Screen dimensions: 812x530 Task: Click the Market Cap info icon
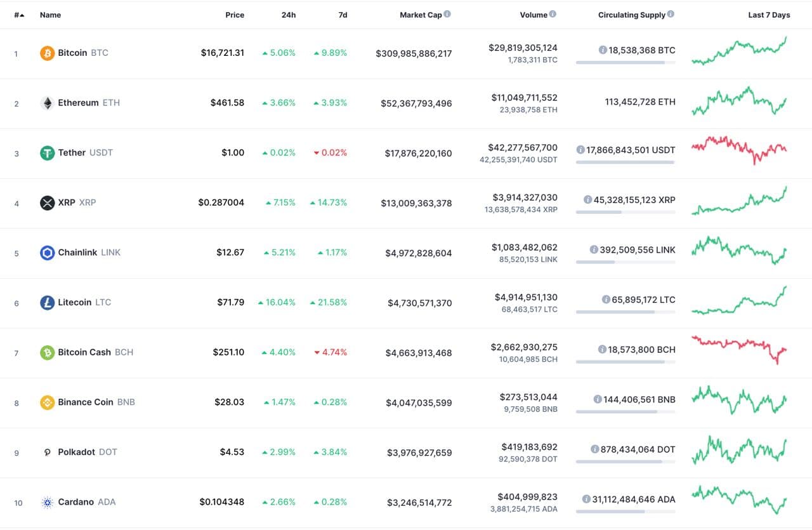pyautogui.click(x=447, y=14)
